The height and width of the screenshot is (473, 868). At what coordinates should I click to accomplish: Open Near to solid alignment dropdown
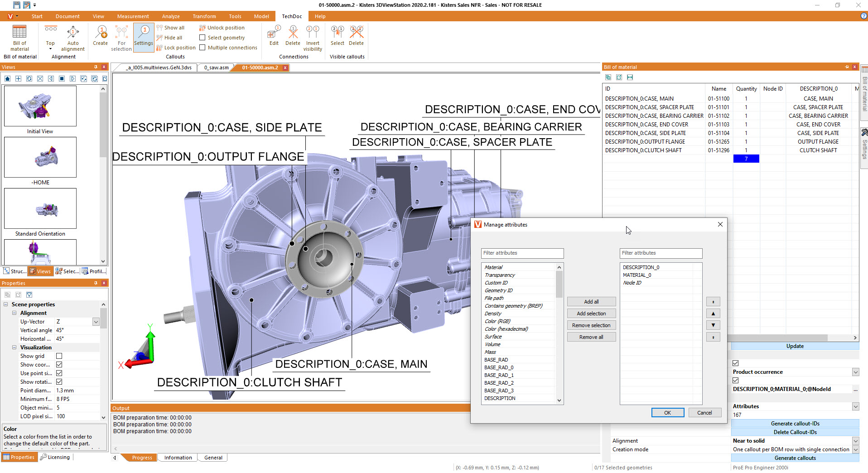click(x=855, y=441)
